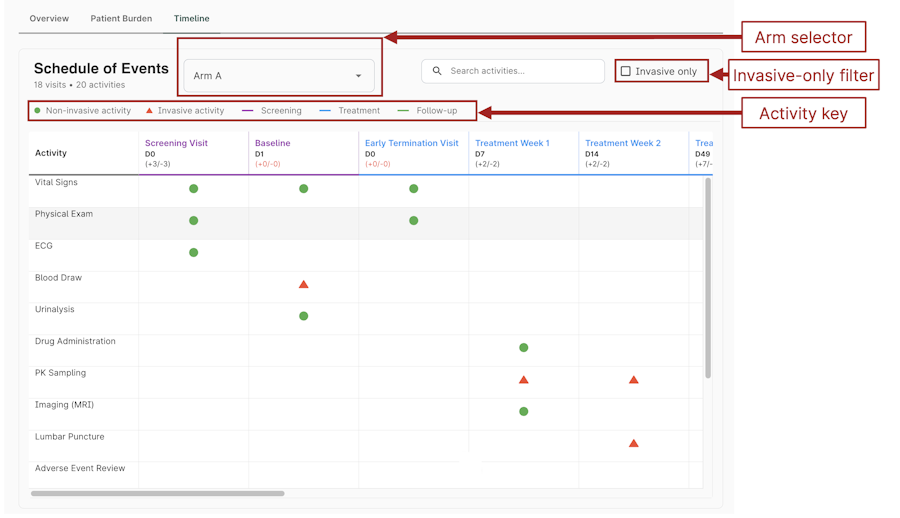900x518 pixels.
Task: Click green Follow-up legend line
Action: pyautogui.click(x=404, y=110)
